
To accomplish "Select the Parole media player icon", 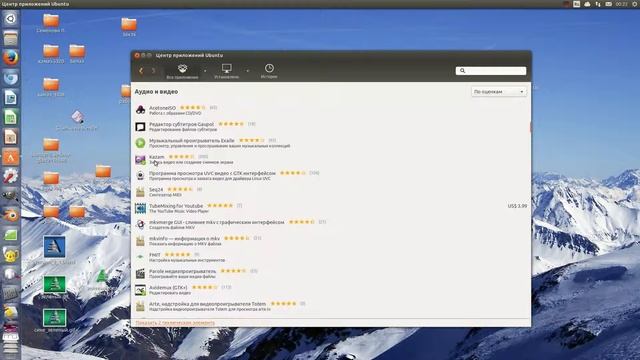I will (x=140, y=273).
